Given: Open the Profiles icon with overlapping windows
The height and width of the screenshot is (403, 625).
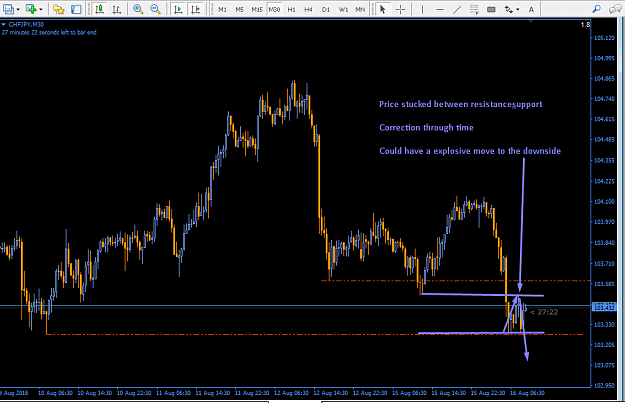Looking at the screenshot, I should click(8, 9).
